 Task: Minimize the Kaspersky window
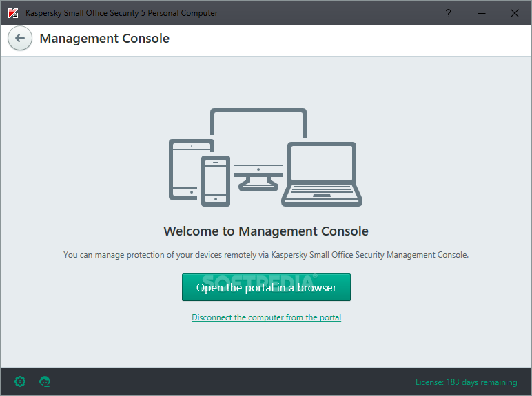[x=482, y=13]
